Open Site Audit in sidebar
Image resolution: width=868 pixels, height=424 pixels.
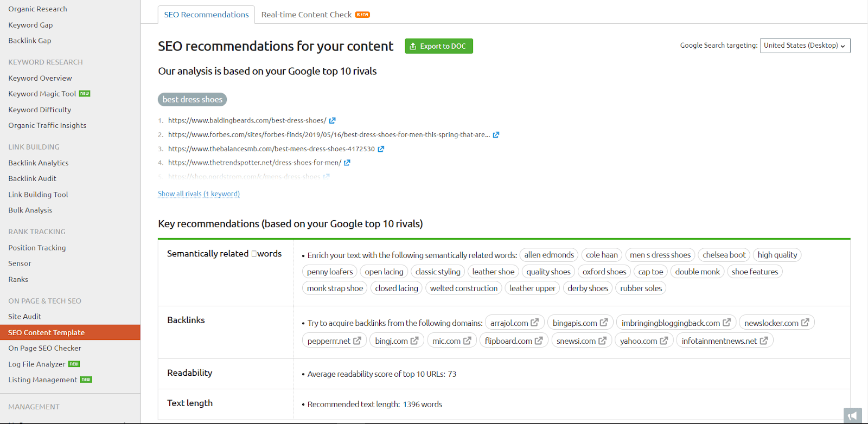(24, 316)
